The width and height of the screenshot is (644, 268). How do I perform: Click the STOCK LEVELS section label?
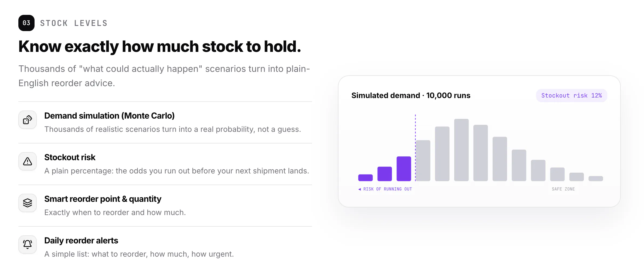click(x=74, y=23)
